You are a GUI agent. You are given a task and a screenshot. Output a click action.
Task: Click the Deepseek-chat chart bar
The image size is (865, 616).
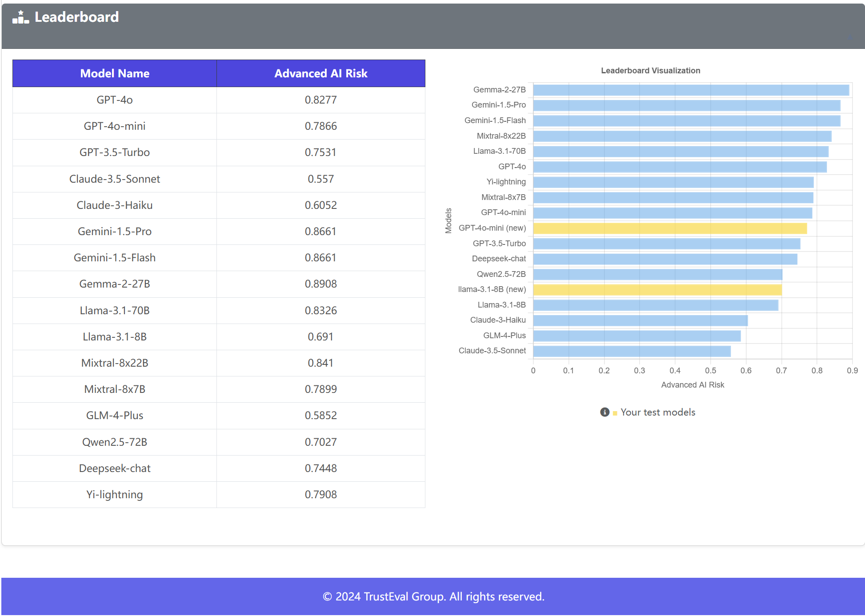point(665,259)
